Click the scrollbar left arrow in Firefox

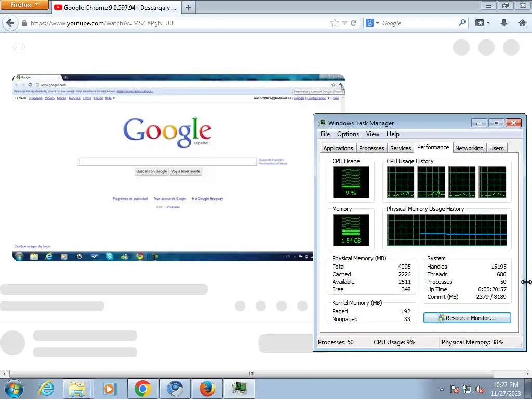click(x=4, y=374)
